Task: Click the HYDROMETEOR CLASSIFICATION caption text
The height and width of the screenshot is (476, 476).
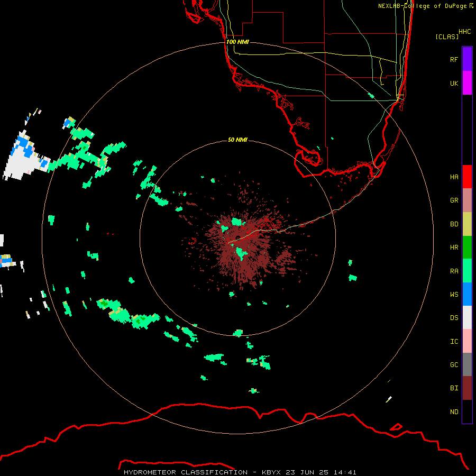Action: pos(186,472)
